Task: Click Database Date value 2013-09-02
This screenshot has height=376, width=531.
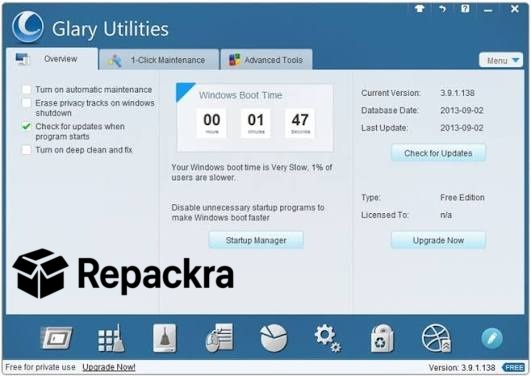Action: 462,110
